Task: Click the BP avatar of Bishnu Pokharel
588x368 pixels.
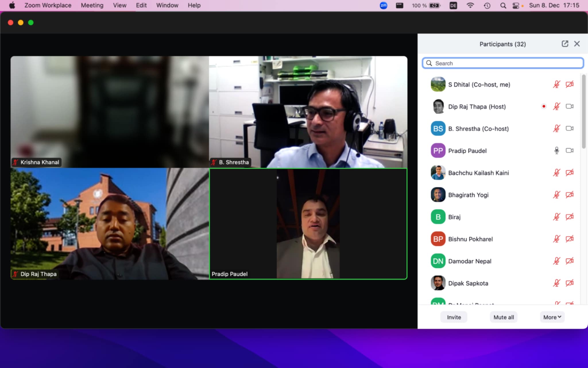Action: [438, 239]
